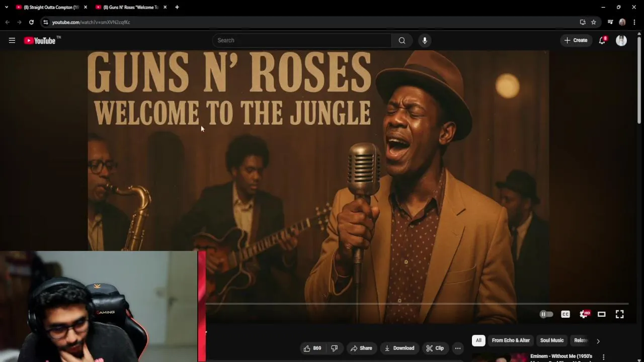Close the Guns N' Roses tab
Viewport: 644px width, 362px height.
165,7
